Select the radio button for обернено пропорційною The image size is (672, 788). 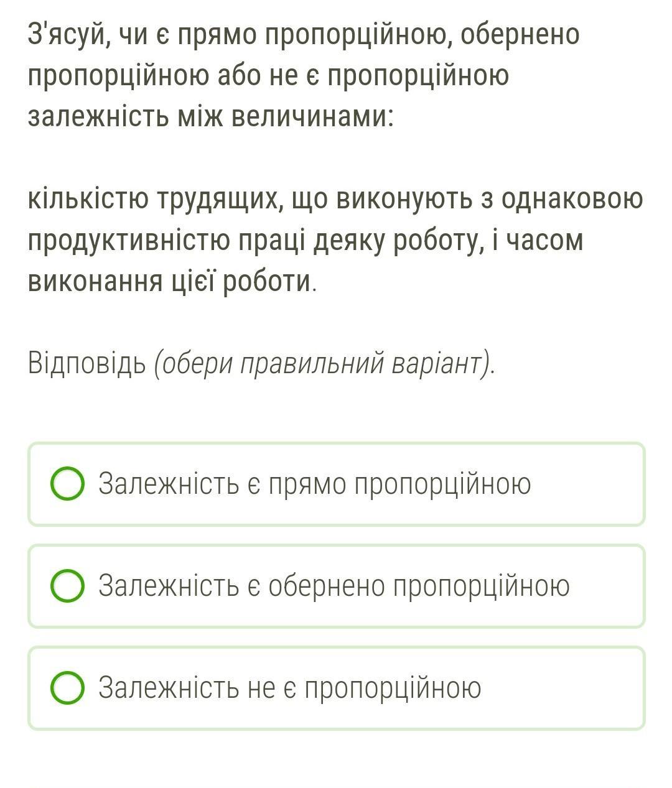click(67, 586)
